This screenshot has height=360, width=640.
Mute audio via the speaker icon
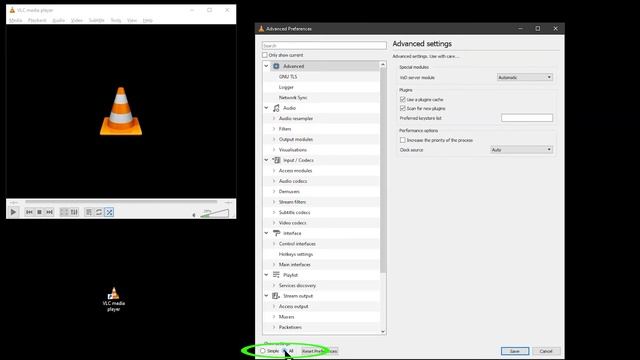coord(194,215)
